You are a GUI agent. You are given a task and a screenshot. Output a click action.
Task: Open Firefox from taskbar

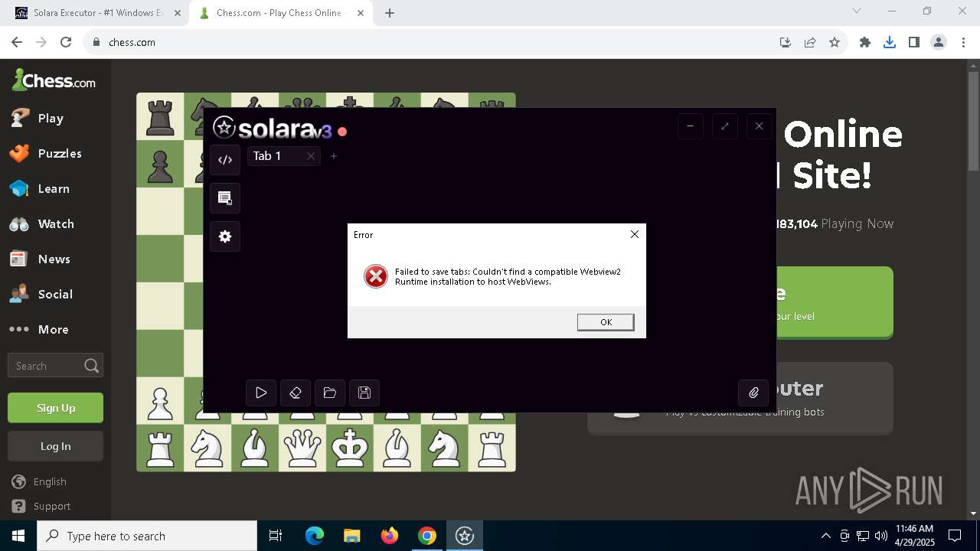390,536
